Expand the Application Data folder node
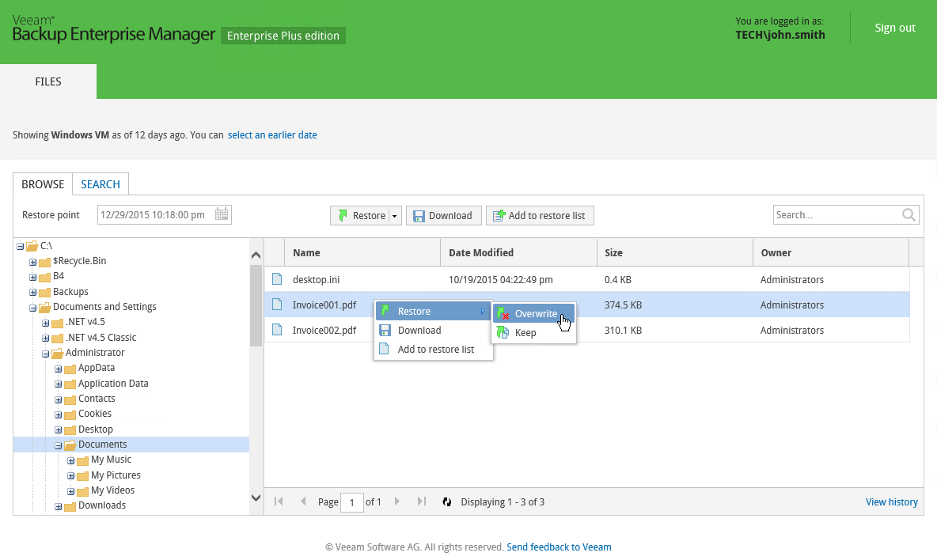937x560 pixels. coord(58,384)
